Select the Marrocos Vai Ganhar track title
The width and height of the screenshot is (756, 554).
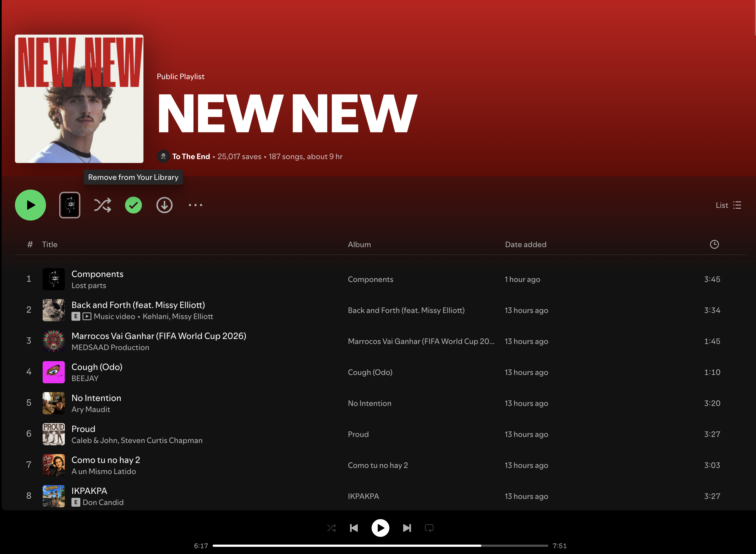[159, 336]
